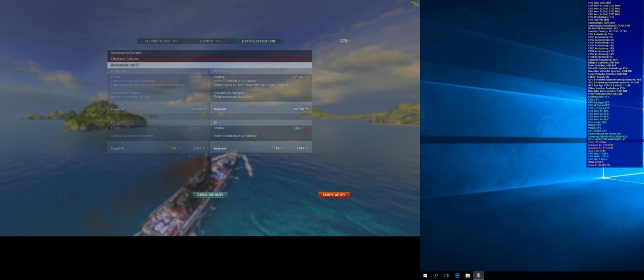Open Task View on the taskbar
This screenshot has width=644, height=280.
coord(446,276)
